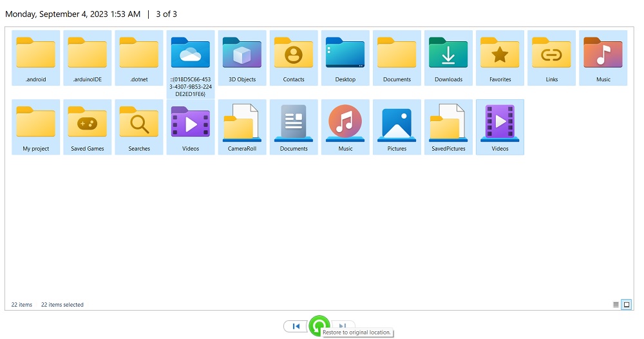Select the SavedPictures library

pos(448,127)
